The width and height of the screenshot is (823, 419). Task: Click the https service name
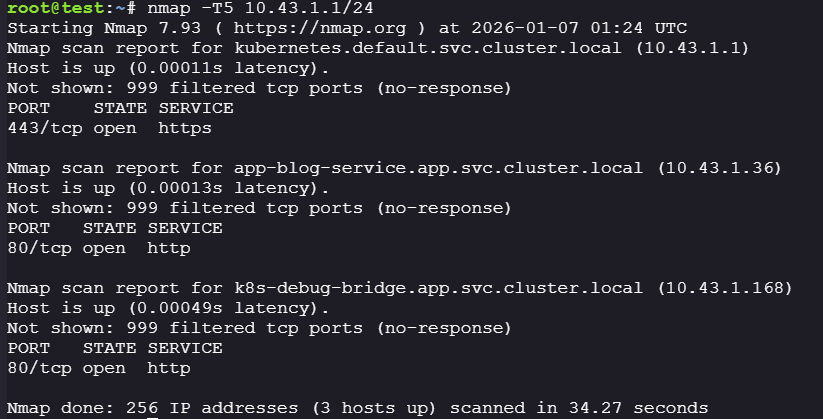[x=185, y=128]
